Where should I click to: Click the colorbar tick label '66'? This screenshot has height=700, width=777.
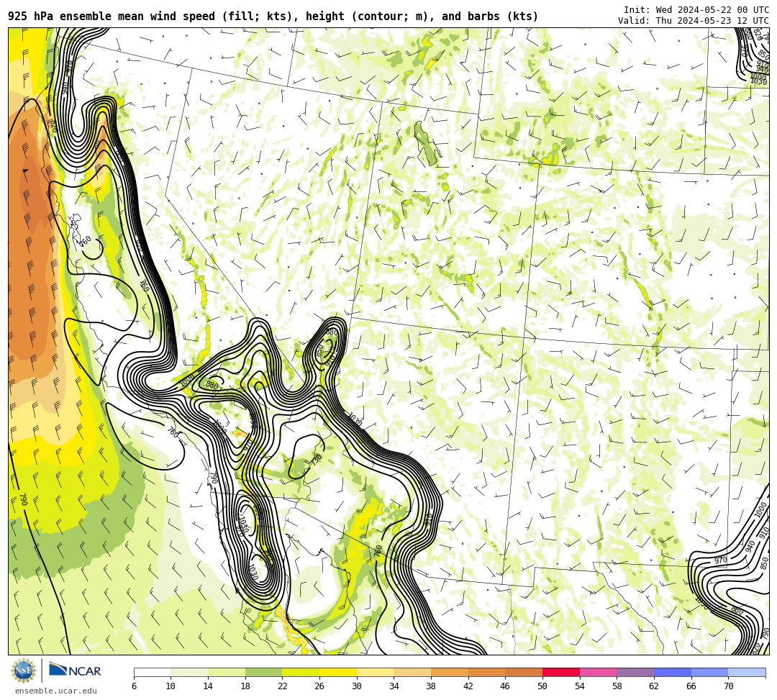(x=691, y=686)
